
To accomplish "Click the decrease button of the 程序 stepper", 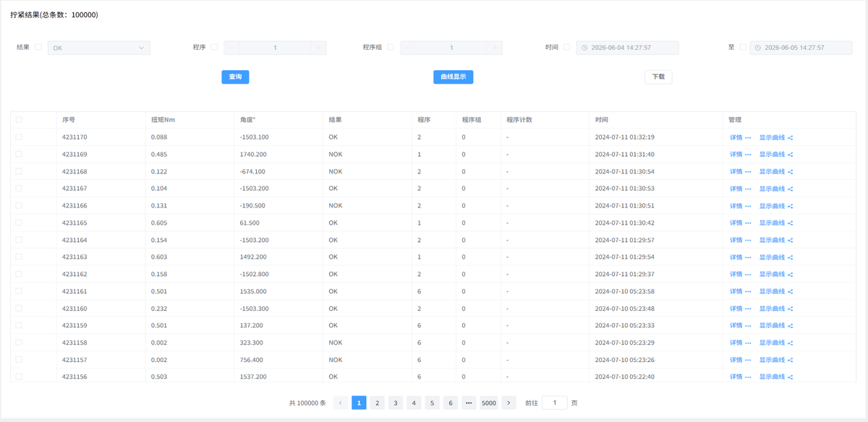I will (x=232, y=48).
